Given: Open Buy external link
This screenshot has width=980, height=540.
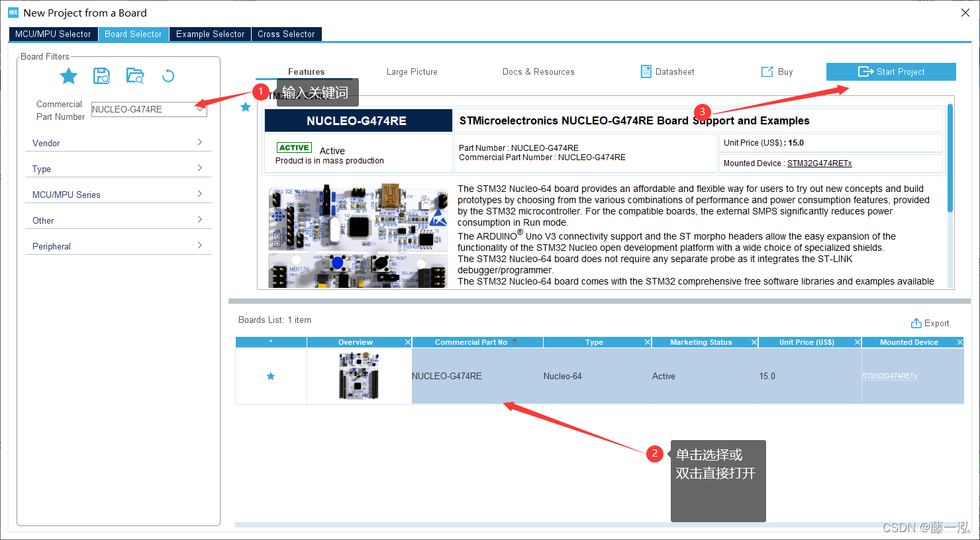Looking at the screenshot, I should tap(777, 71).
